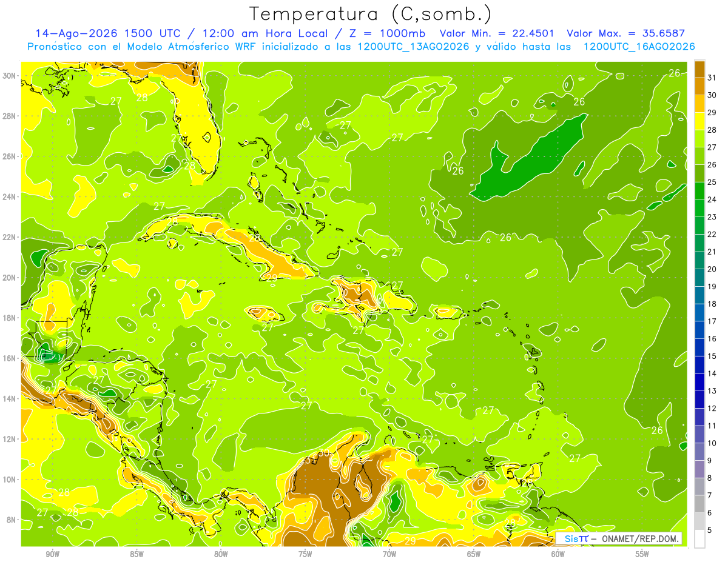Click the 90W longitude axis label

(x=52, y=555)
